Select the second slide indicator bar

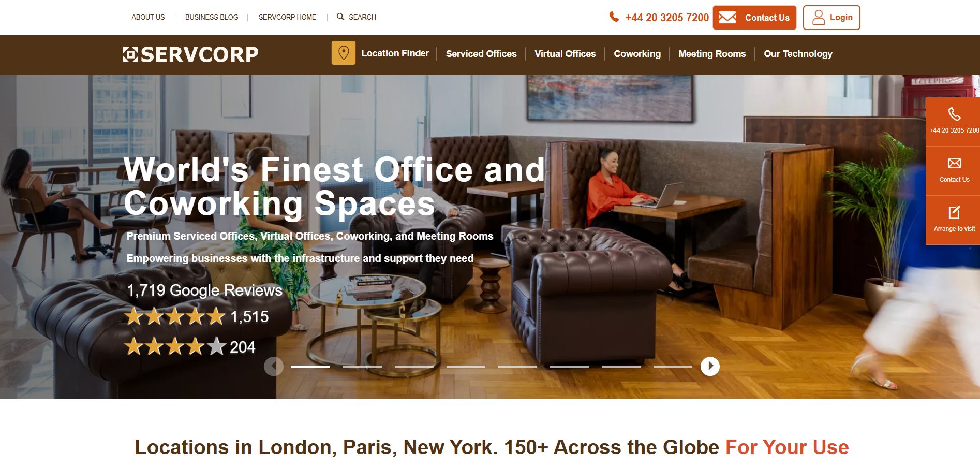362,367
